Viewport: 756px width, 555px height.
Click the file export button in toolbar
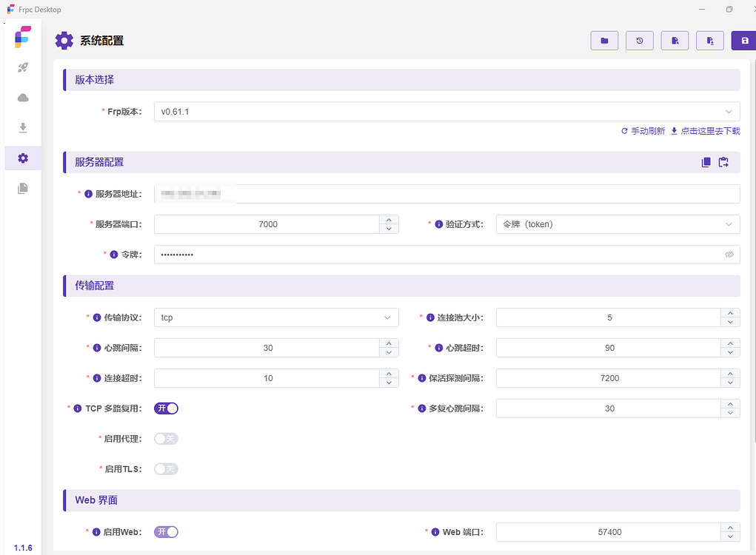(709, 41)
